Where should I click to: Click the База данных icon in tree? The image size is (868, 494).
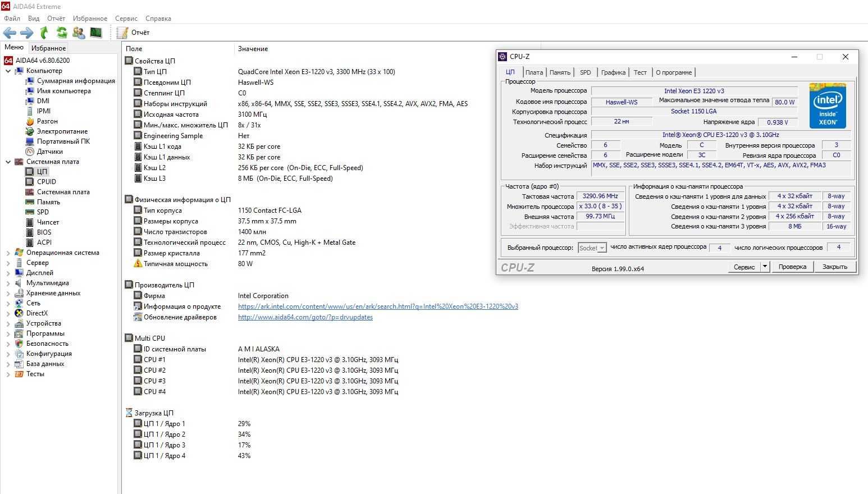coord(19,364)
